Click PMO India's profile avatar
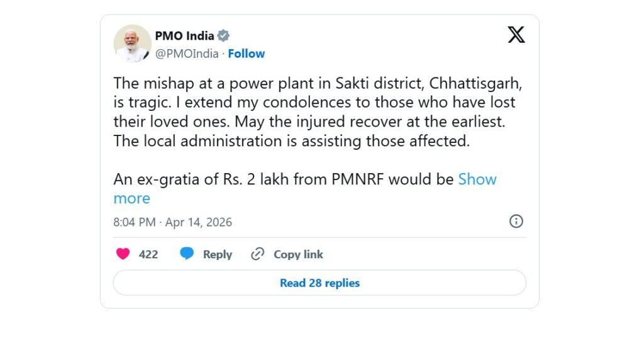Viewport: 644px width, 364px height. click(132, 44)
